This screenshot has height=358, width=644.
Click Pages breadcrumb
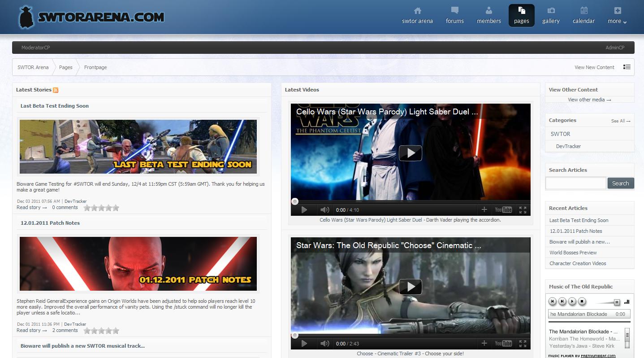(65, 67)
